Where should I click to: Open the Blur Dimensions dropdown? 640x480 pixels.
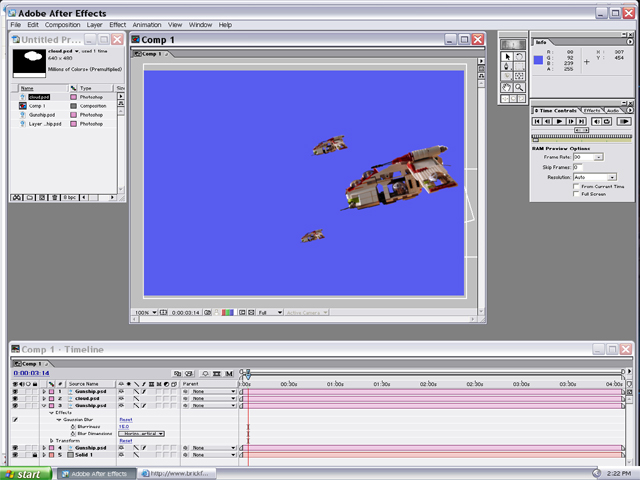click(142, 433)
